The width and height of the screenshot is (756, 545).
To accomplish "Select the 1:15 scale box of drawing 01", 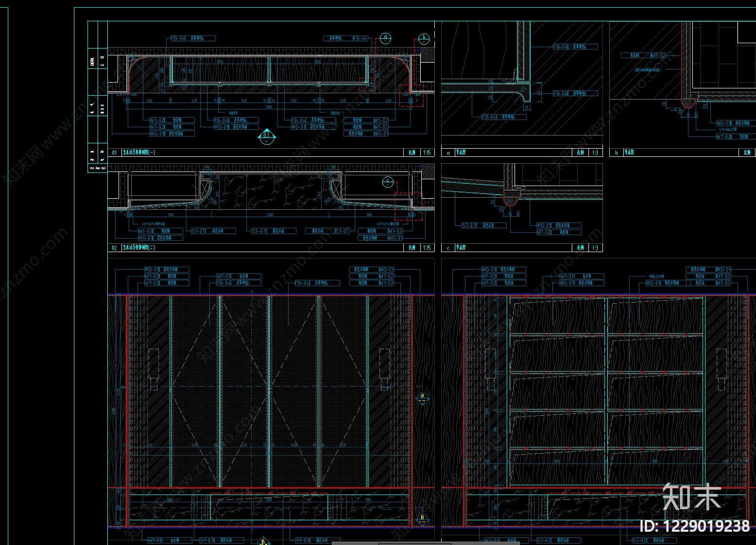I will point(427,153).
